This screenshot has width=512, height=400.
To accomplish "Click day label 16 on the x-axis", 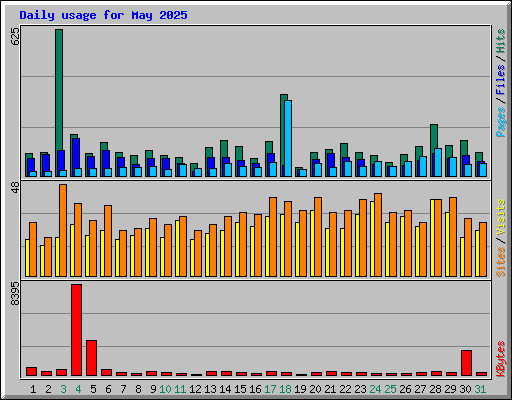I will pyautogui.click(x=255, y=389).
